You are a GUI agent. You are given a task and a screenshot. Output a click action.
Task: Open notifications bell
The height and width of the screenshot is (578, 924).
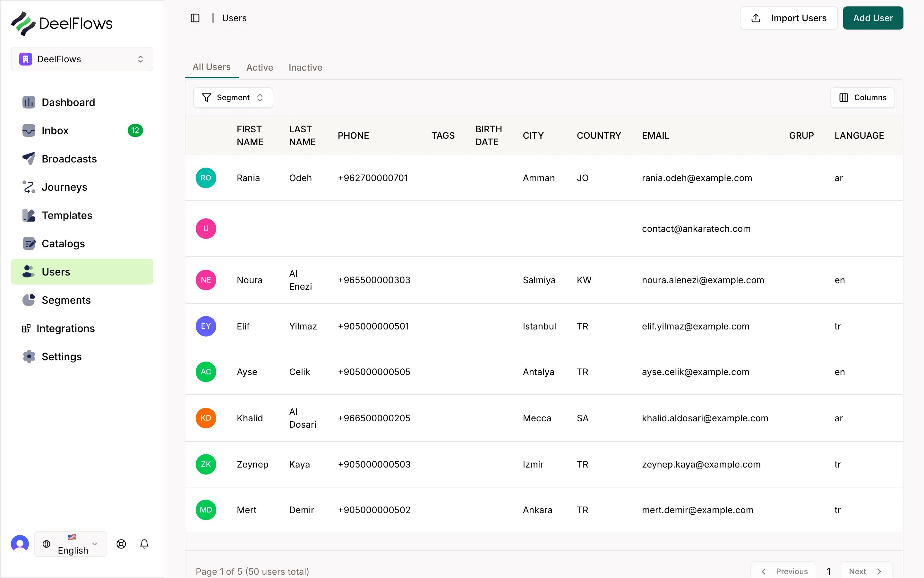(x=144, y=544)
